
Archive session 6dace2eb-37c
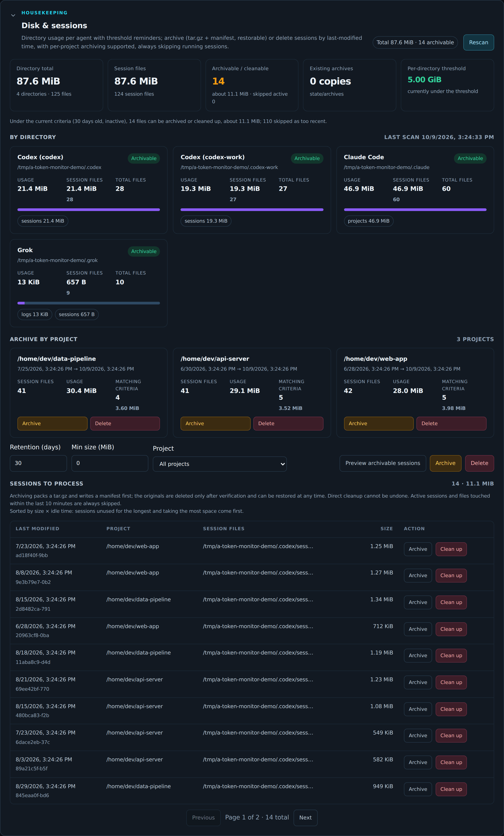point(418,736)
